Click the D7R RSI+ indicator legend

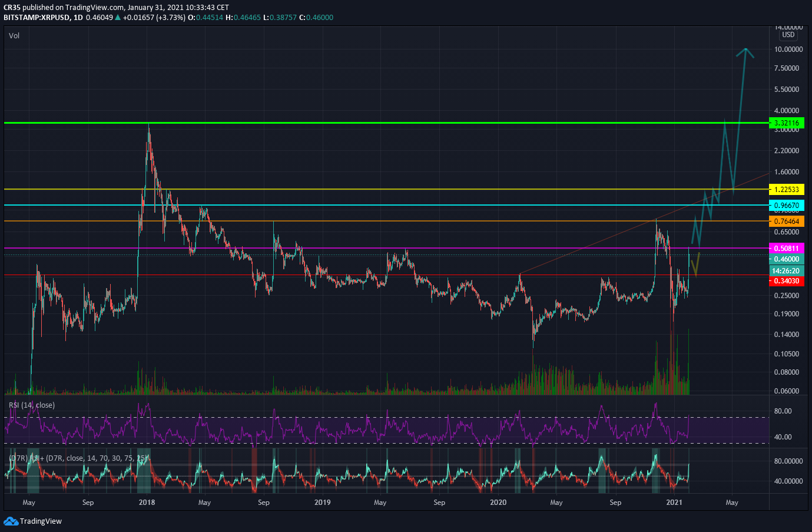click(x=78, y=458)
